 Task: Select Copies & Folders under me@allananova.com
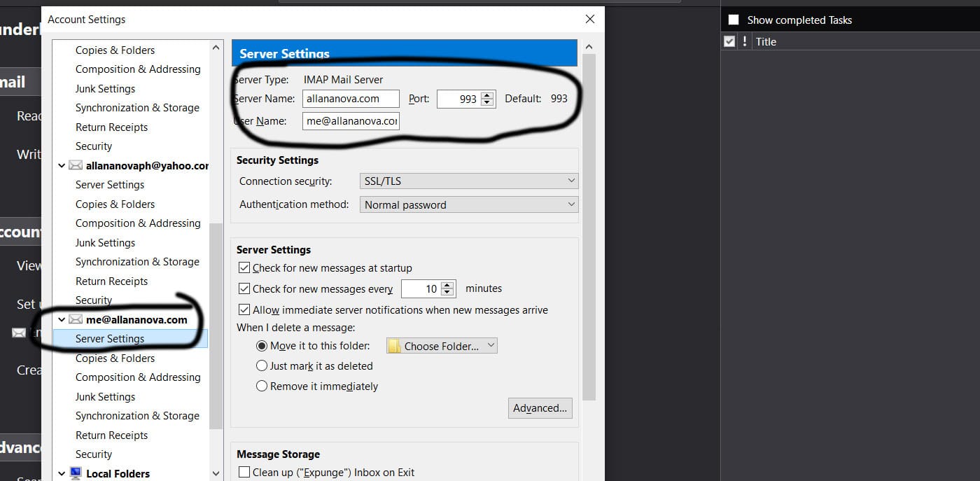(115, 358)
